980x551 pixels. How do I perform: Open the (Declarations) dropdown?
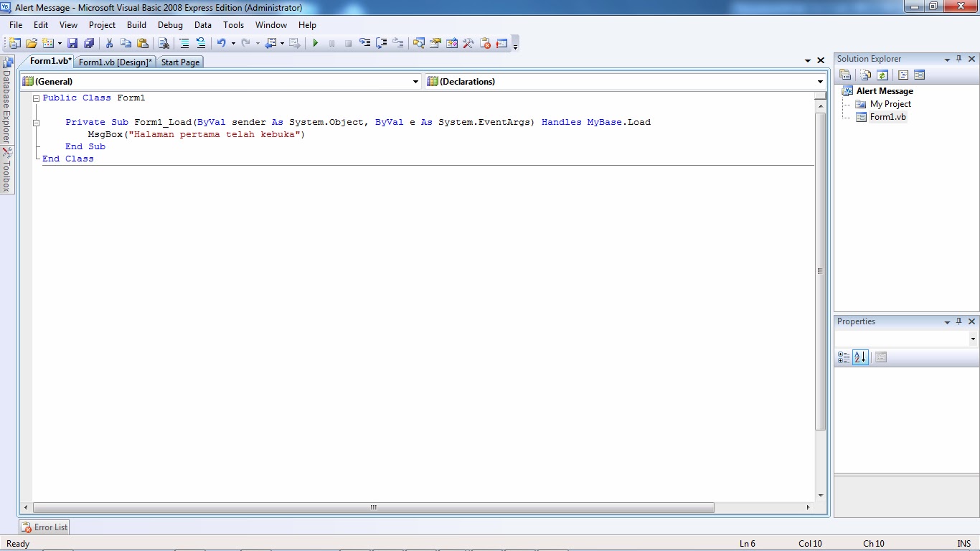[819, 81]
